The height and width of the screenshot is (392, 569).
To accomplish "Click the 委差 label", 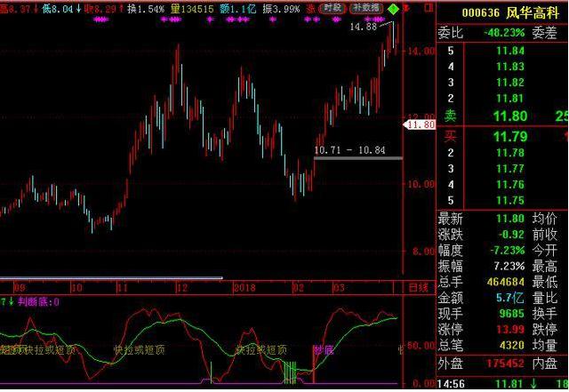I will (x=544, y=33).
